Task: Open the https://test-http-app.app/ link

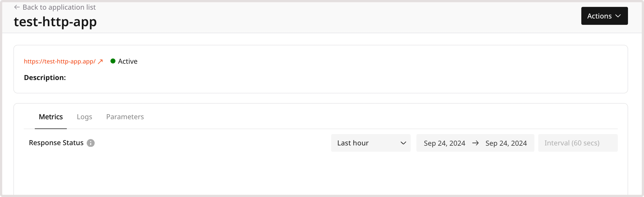Action: (60, 61)
